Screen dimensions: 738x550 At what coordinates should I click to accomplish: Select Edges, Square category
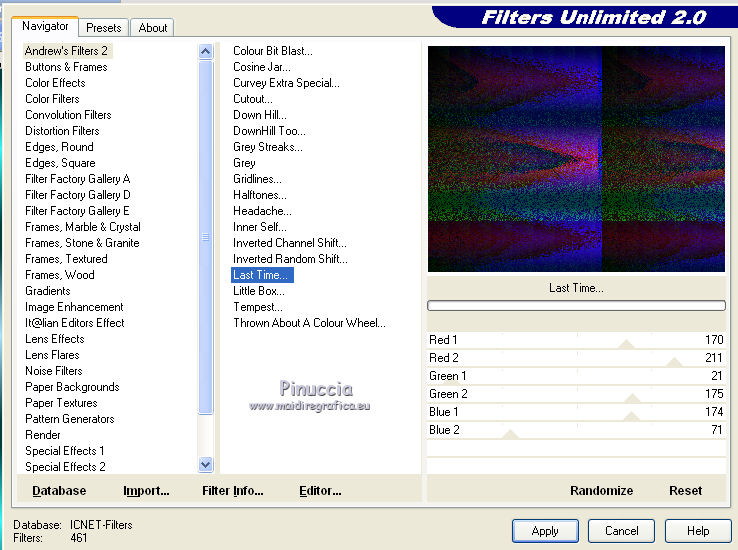60,163
